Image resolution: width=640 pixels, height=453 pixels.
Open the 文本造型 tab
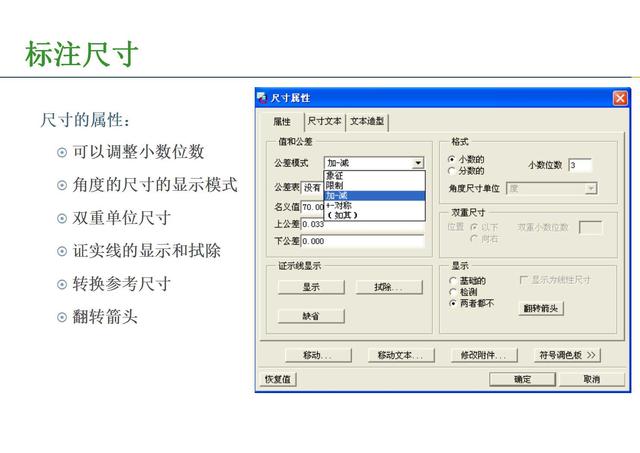367,121
